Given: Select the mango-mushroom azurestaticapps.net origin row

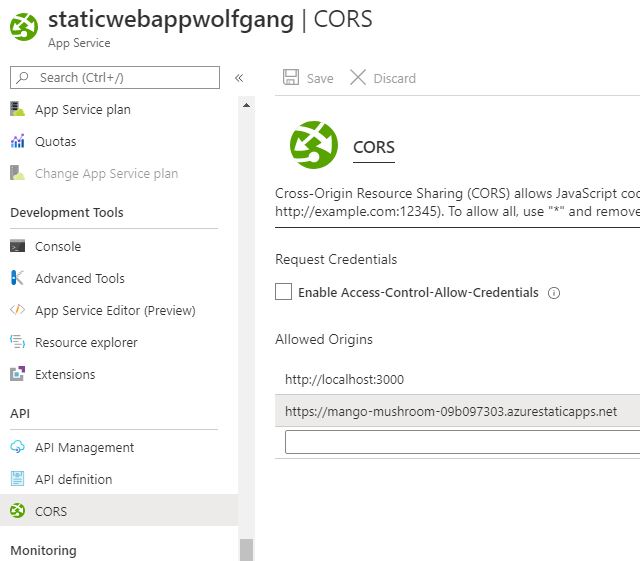Looking at the screenshot, I should tap(458, 411).
